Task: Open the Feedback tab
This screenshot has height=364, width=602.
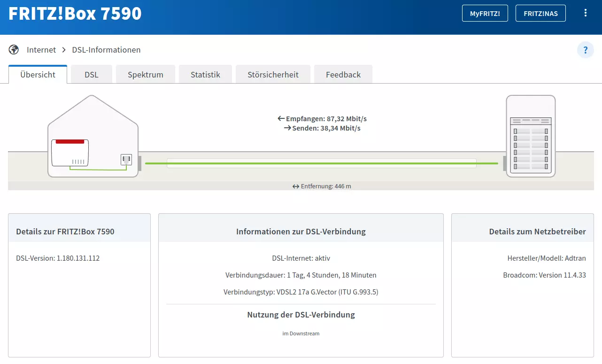Action: click(x=343, y=75)
